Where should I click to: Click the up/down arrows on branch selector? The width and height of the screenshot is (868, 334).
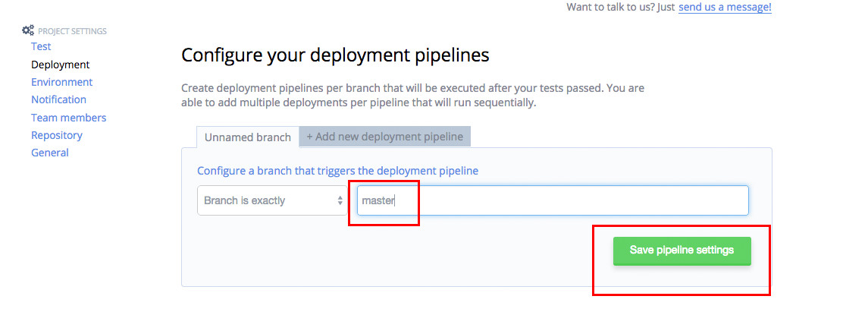pos(340,201)
